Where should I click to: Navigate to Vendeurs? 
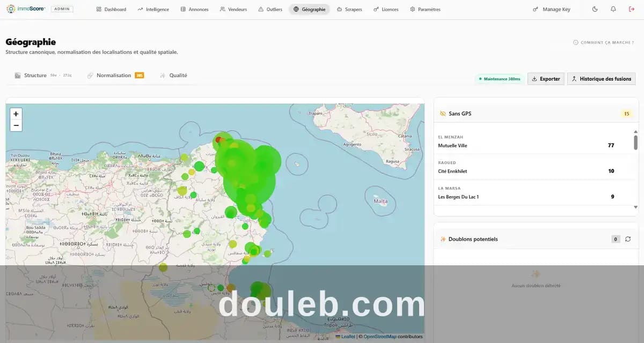tap(233, 9)
